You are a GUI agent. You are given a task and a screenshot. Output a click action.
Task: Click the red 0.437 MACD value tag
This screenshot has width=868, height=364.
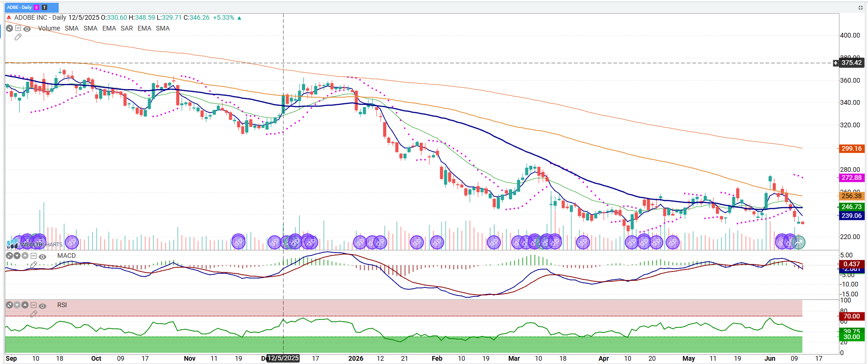[x=852, y=264]
